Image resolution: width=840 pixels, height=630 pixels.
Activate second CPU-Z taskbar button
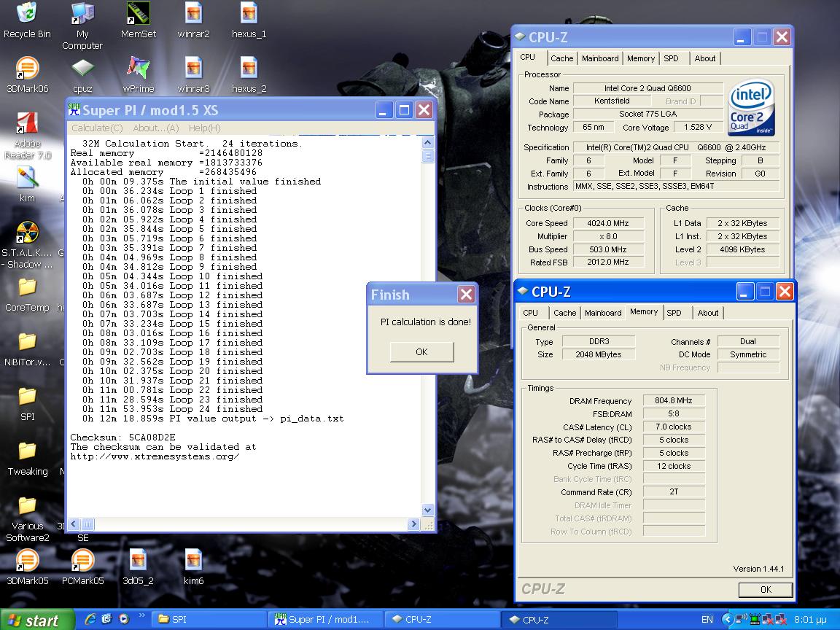click(559, 619)
